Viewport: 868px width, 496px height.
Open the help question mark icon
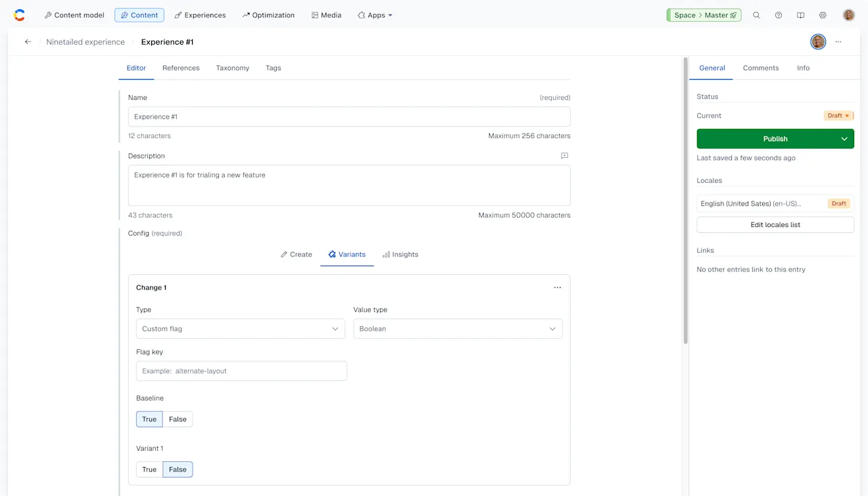(x=779, y=15)
